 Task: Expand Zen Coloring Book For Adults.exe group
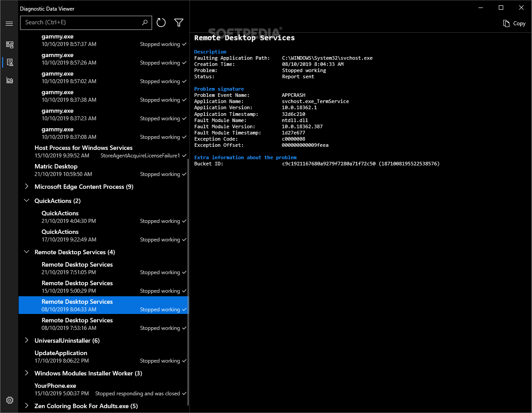tap(27, 406)
